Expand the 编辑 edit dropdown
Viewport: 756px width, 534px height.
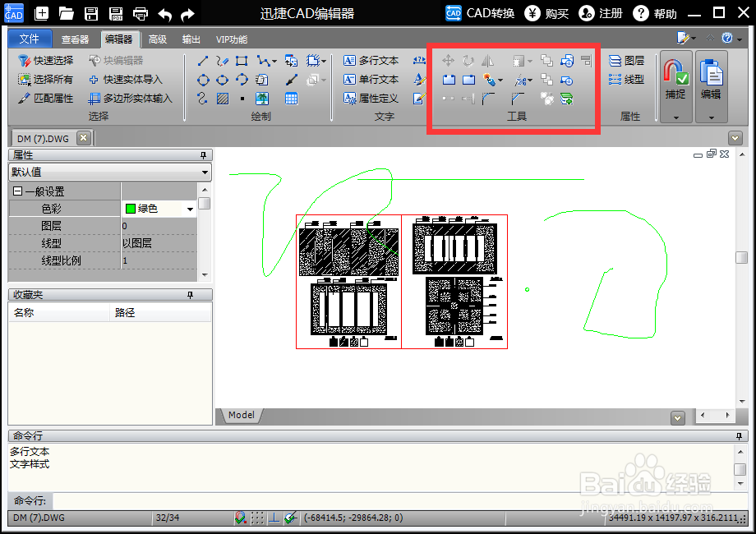point(711,117)
